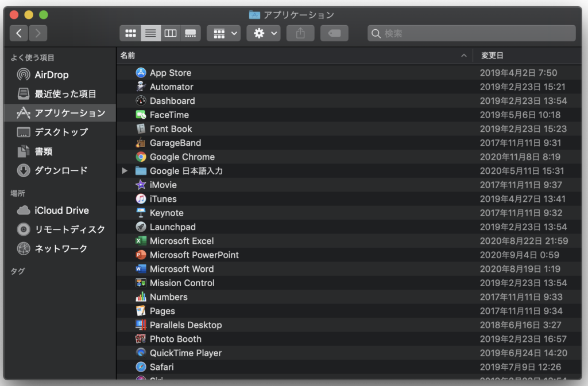Click the 場所 sidebar section heading
The image size is (588, 386).
[18, 193]
